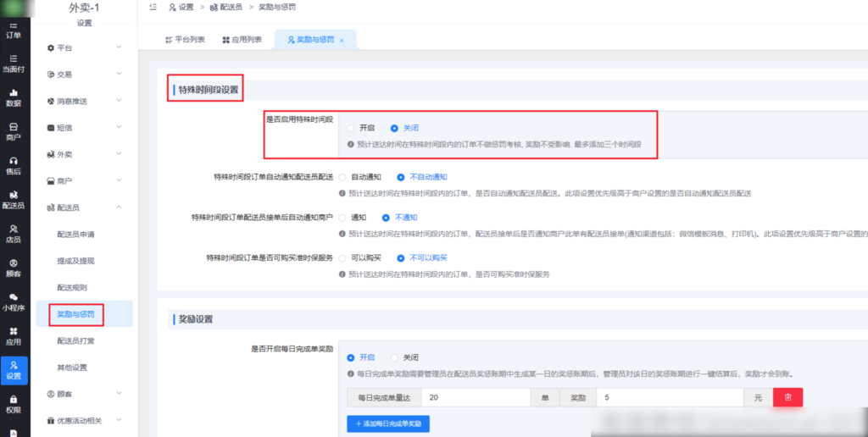Open the 售后 headset icon
This screenshot has width=868, height=437.
coord(14,166)
